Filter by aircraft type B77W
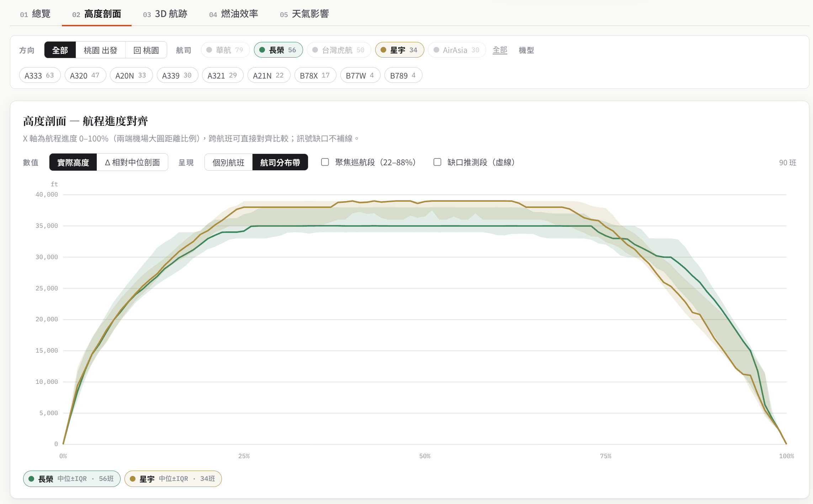The height and width of the screenshot is (504, 813). point(360,75)
